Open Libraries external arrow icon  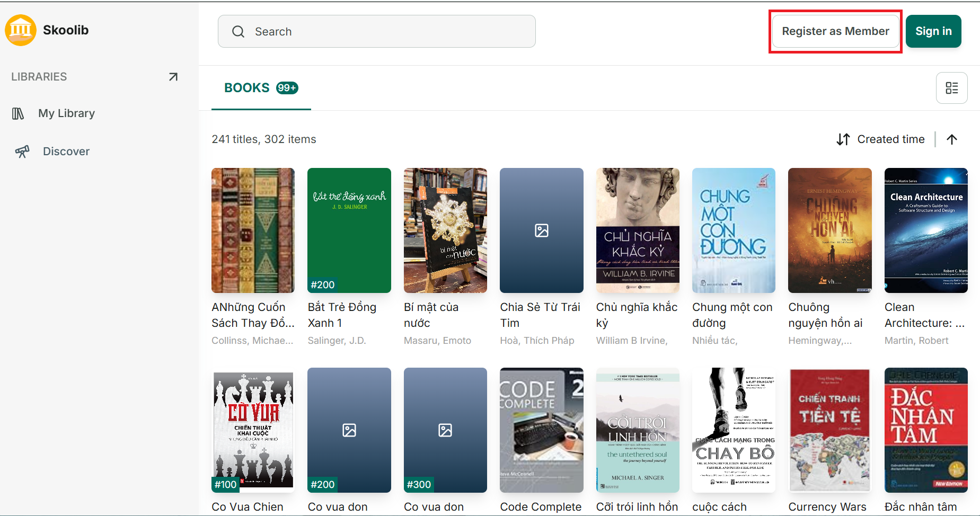click(173, 77)
